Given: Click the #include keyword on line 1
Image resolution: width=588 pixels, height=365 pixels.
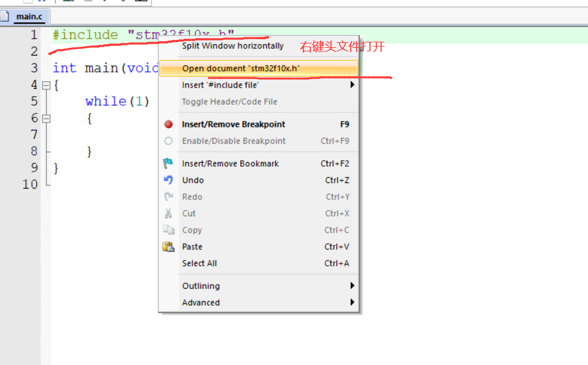Looking at the screenshot, I should (x=85, y=35).
